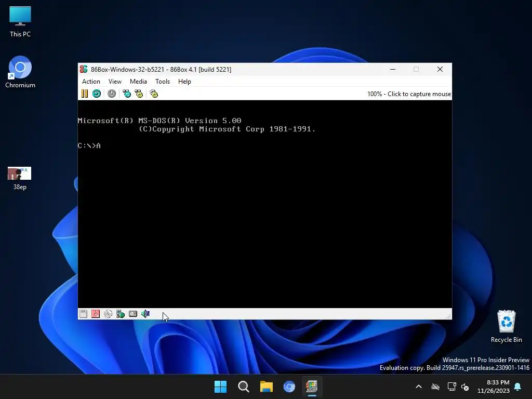Viewport: 532px width, 399px height.
Task: Open Chromium from the taskbar
Action: (289, 387)
